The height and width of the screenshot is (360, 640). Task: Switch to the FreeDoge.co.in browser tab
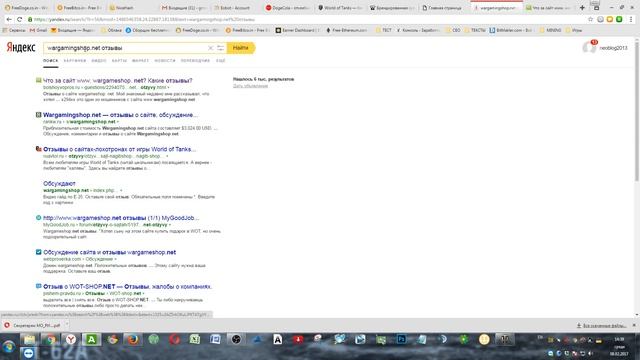tap(27, 8)
